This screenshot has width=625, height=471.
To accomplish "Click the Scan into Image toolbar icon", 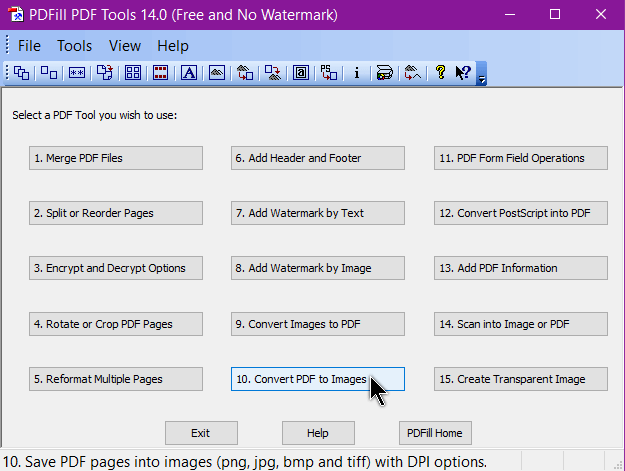I will tap(385, 73).
